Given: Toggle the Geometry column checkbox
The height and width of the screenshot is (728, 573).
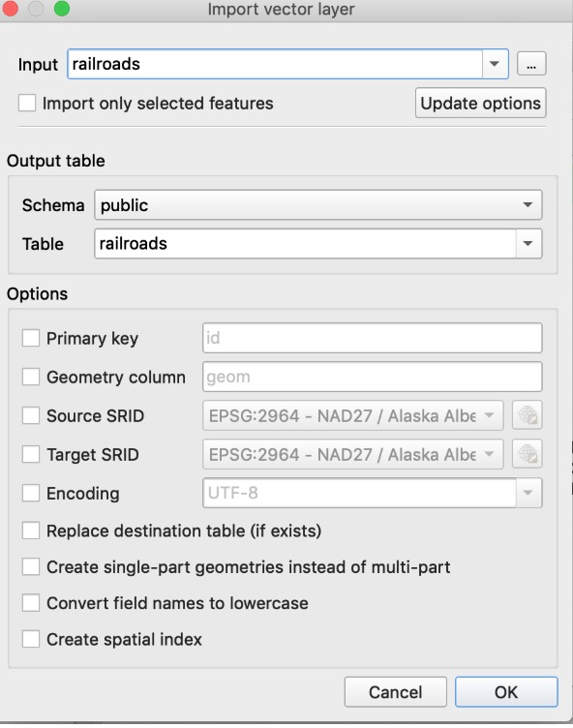Looking at the screenshot, I should tap(31, 377).
